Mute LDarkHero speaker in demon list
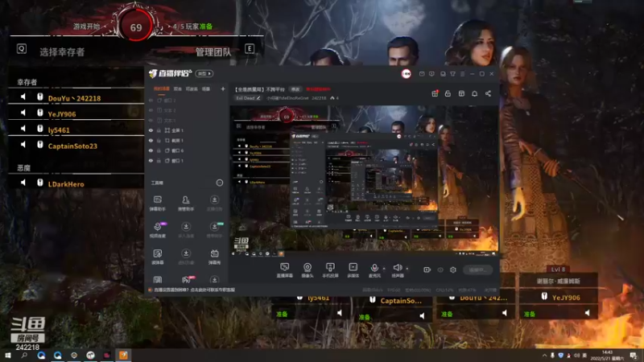This screenshot has height=362, width=644. click(23, 183)
